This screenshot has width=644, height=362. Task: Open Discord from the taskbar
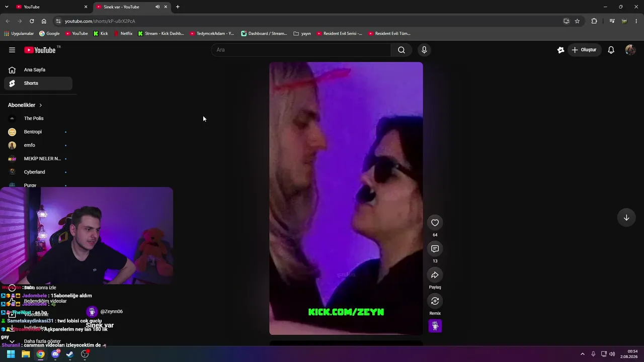(x=55, y=354)
